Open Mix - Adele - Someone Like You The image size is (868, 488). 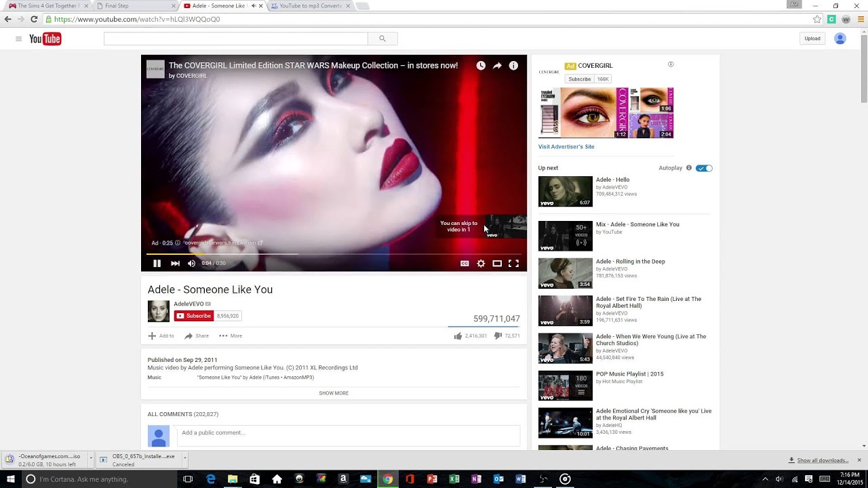click(637, 224)
